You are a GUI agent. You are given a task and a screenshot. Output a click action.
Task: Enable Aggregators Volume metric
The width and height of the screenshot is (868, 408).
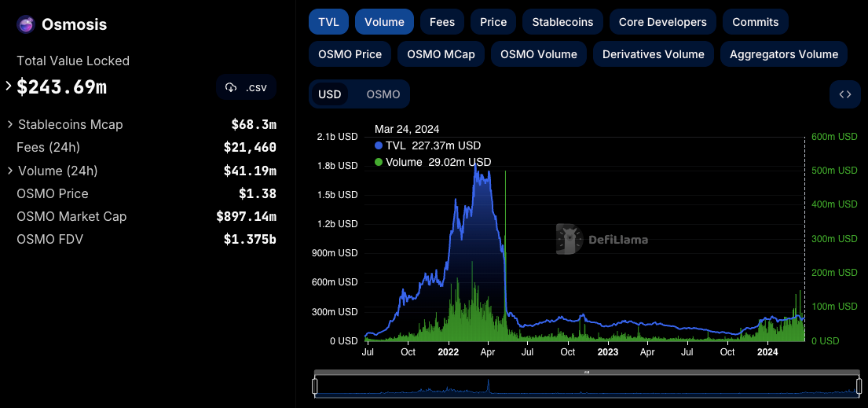click(x=783, y=54)
